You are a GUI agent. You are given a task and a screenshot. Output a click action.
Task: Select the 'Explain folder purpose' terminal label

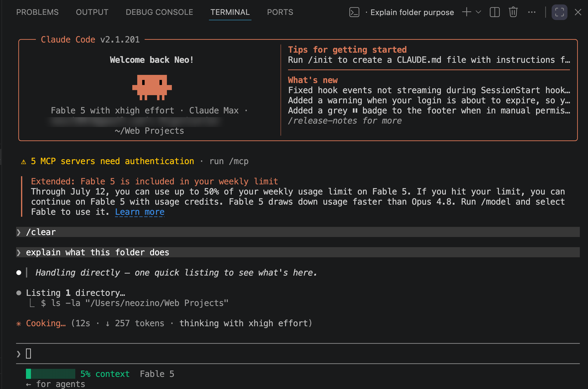[x=412, y=12]
